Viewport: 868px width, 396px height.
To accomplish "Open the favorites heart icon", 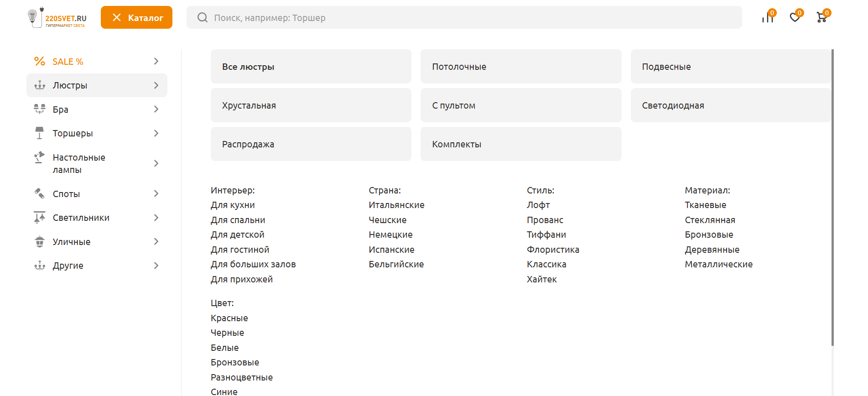I will tap(795, 17).
